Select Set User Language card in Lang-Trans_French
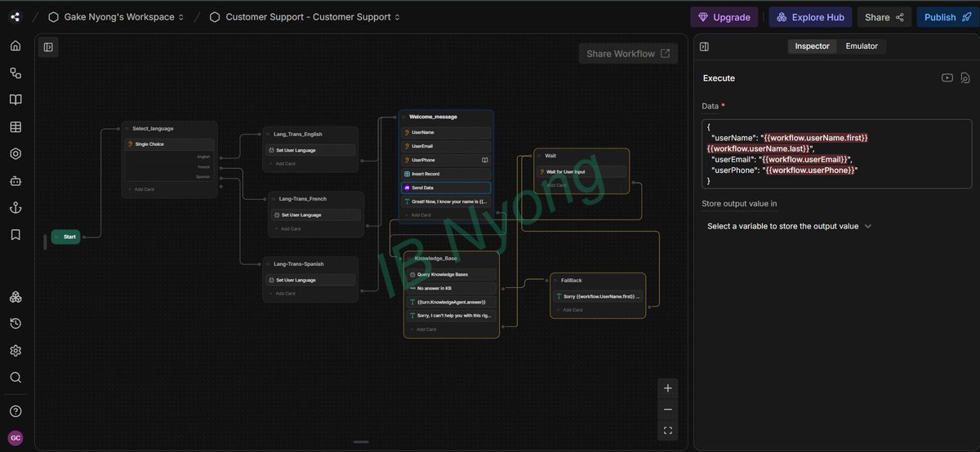The image size is (980, 452). point(316,215)
